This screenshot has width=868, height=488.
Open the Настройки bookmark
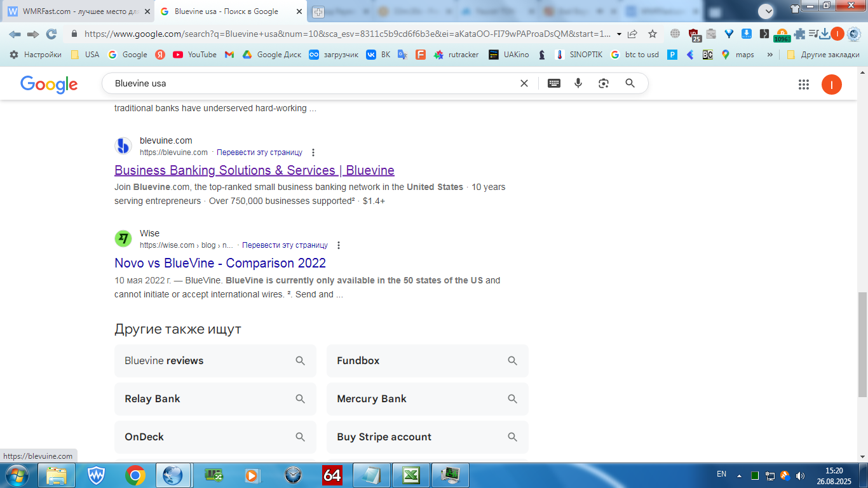pyautogui.click(x=36, y=55)
